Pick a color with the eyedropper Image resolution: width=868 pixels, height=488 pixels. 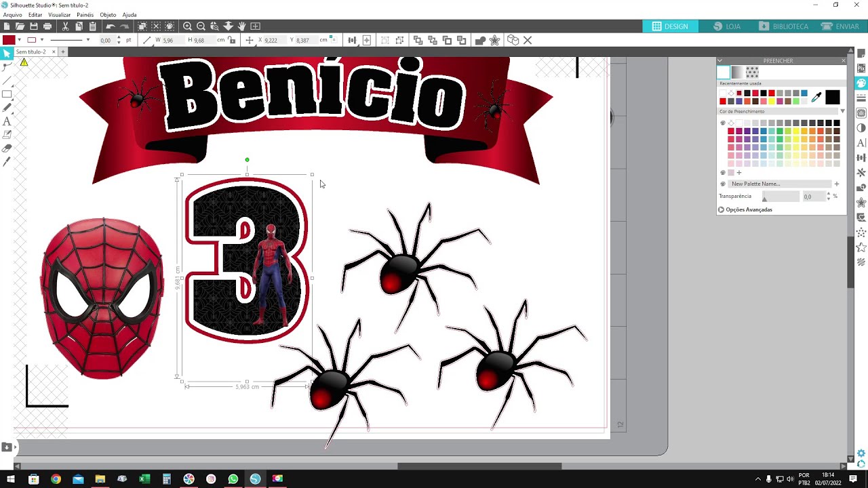816,98
